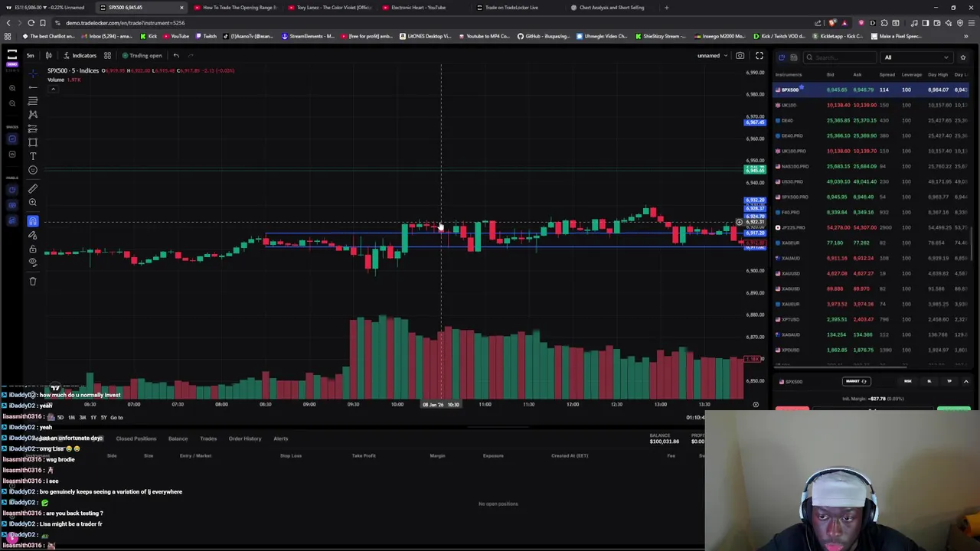The width and height of the screenshot is (980, 551).
Task: Open the Order History tab
Action: (x=245, y=439)
